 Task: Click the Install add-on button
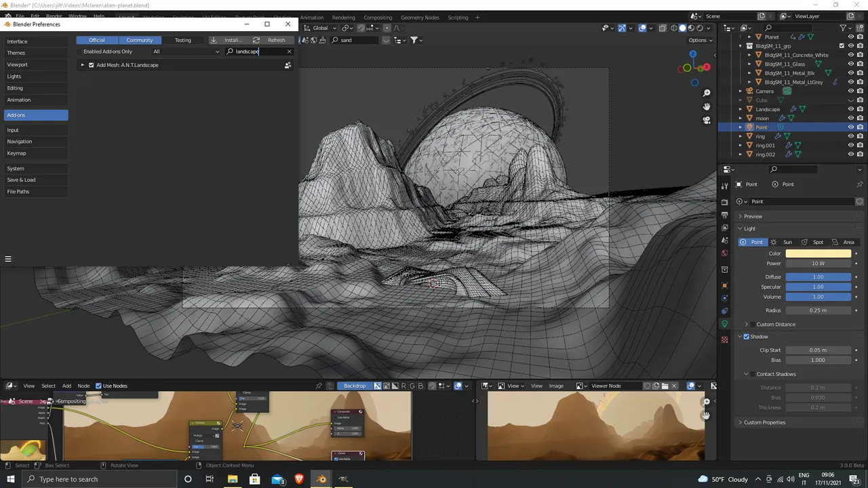point(226,40)
